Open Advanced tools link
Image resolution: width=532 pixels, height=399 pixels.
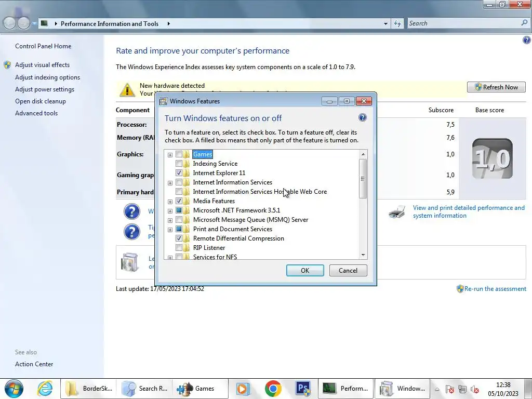[36, 113]
